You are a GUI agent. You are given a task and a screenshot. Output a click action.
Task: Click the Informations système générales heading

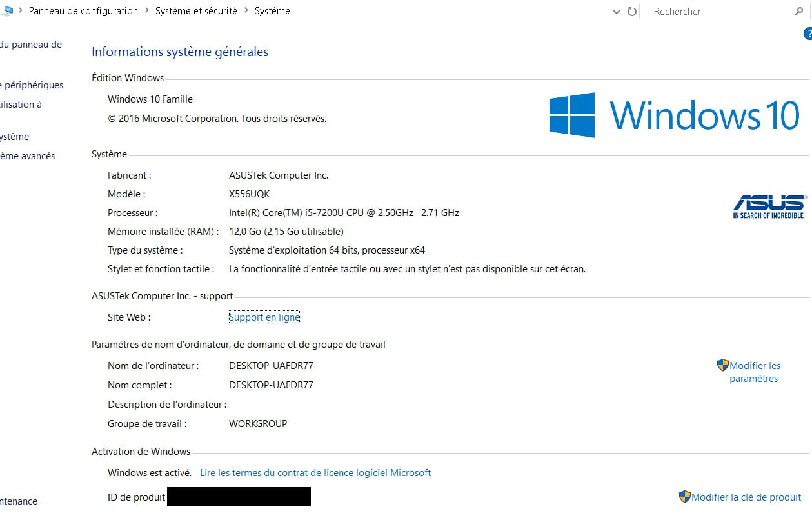tap(180, 52)
